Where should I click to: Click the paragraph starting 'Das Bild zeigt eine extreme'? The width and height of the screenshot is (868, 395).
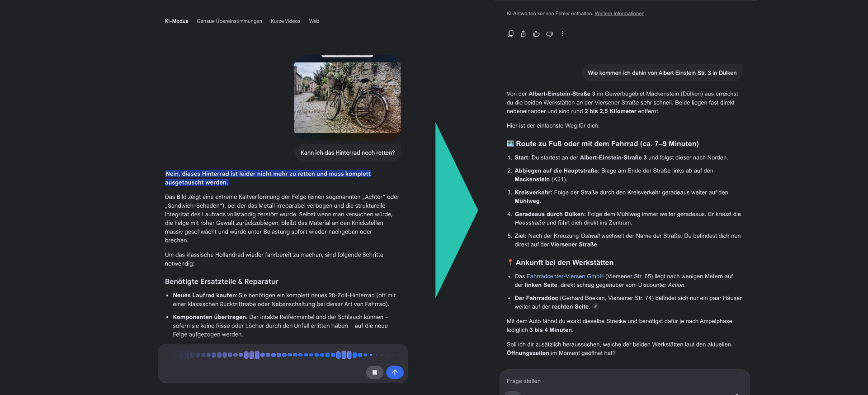click(282, 219)
